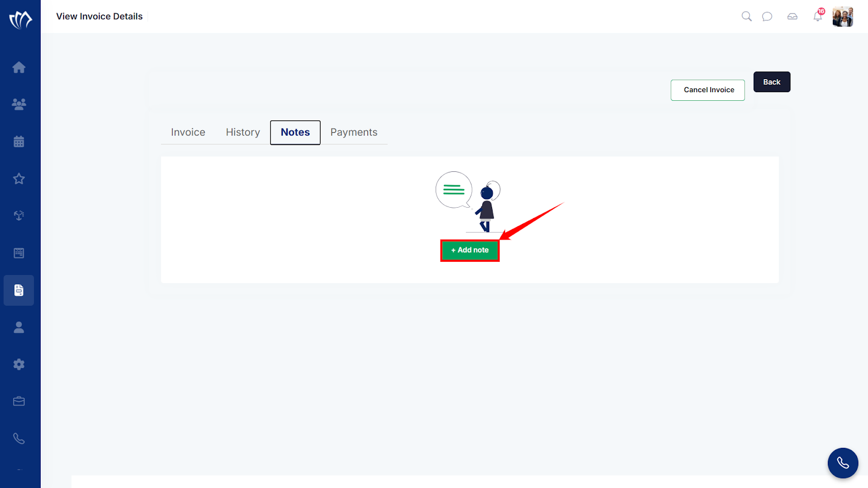Open the Home icon in sidebar
The height and width of the screenshot is (488, 868).
[19, 67]
